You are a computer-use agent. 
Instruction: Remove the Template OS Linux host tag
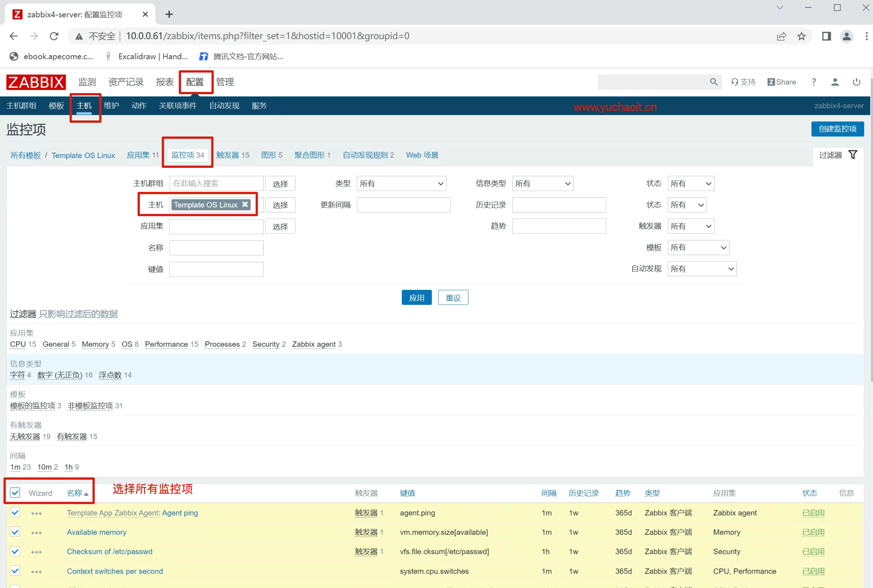[245, 204]
